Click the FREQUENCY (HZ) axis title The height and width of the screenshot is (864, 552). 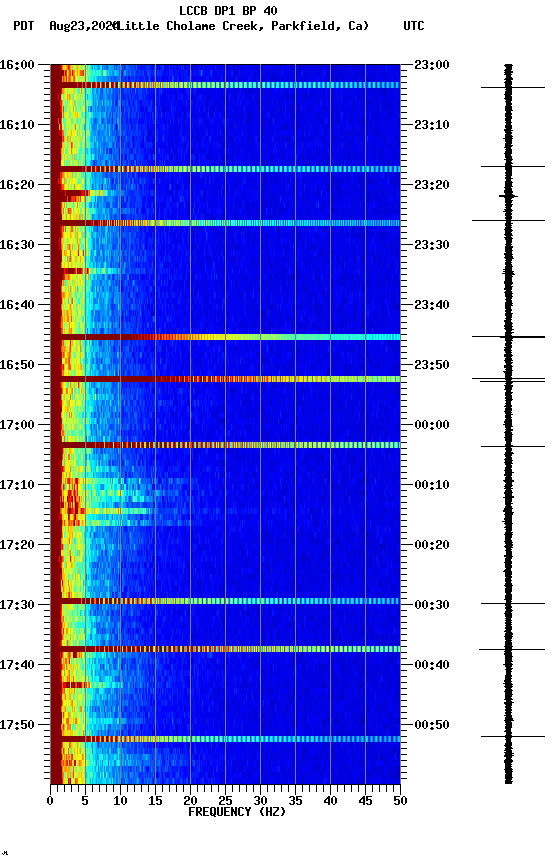[x=237, y=813]
